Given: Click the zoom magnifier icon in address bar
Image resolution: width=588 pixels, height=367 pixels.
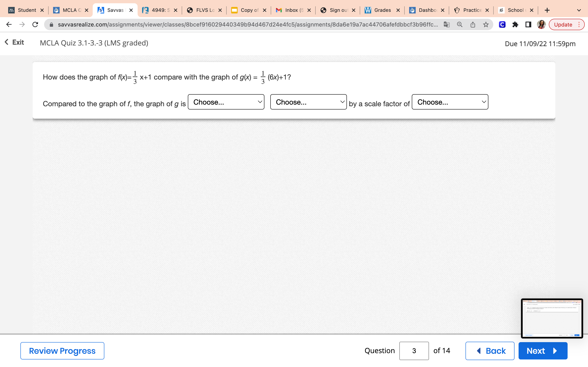Looking at the screenshot, I should click(459, 24).
